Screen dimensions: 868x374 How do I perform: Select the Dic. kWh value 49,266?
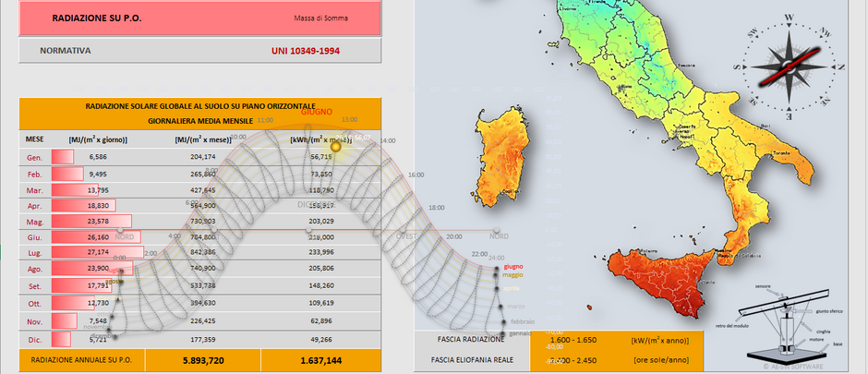pyautogui.click(x=320, y=338)
